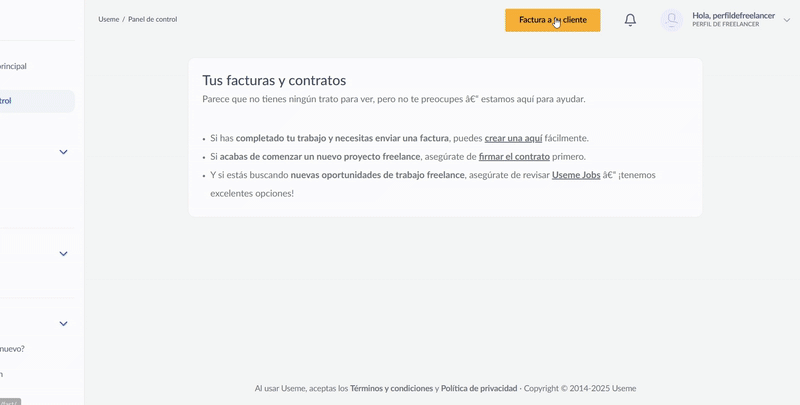Image resolution: width=800 pixels, height=405 pixels.
Task: Visit the 'Useme Jobs' link
Action: click(x=576, y=175)
